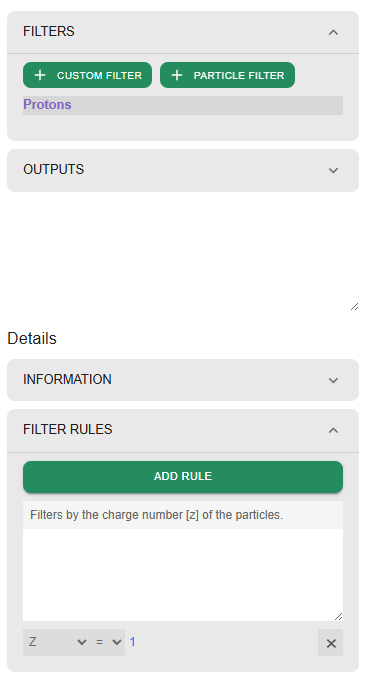367x677 pixels.
Task: Edit the rule value 1
Action: pyautogui.click(x=133, y=642)
